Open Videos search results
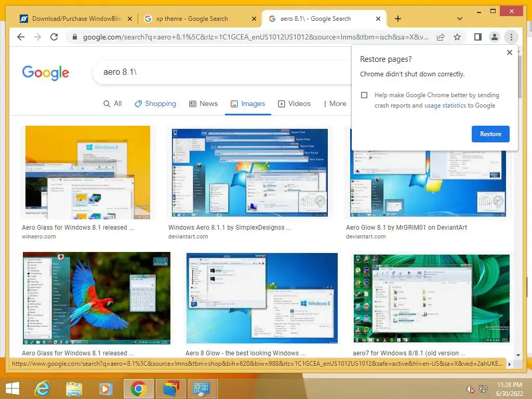 (x=294, y=103)
